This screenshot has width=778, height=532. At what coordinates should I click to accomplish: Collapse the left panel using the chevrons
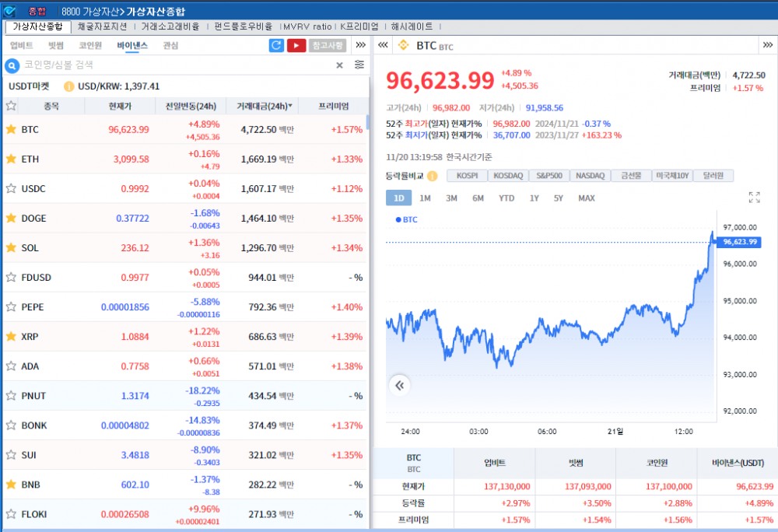pos(382,45)
